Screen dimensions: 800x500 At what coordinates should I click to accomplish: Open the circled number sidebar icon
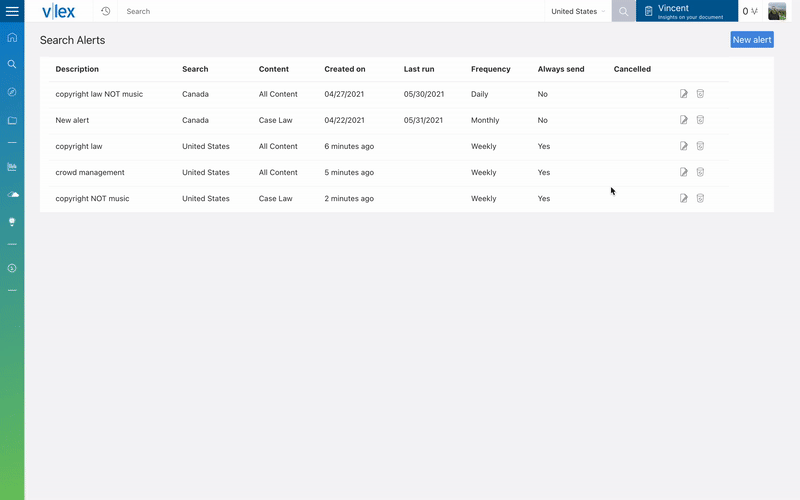click(x=12, y=268)
